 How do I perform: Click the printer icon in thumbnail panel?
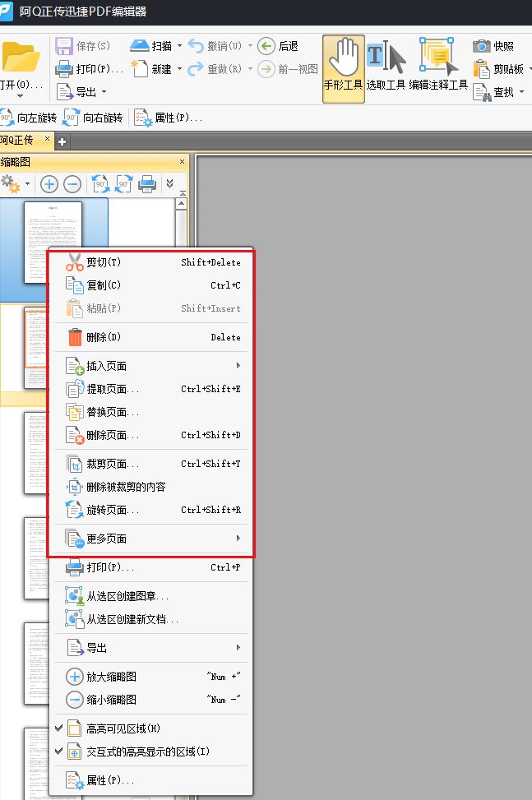click(147, 184)
